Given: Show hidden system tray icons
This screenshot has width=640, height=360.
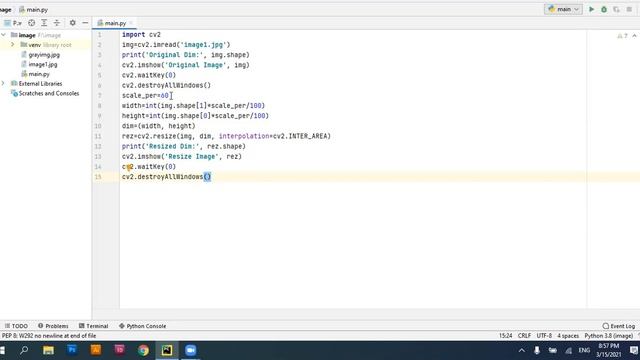Looking at the screenshot, I should click(x=522, y=350).
